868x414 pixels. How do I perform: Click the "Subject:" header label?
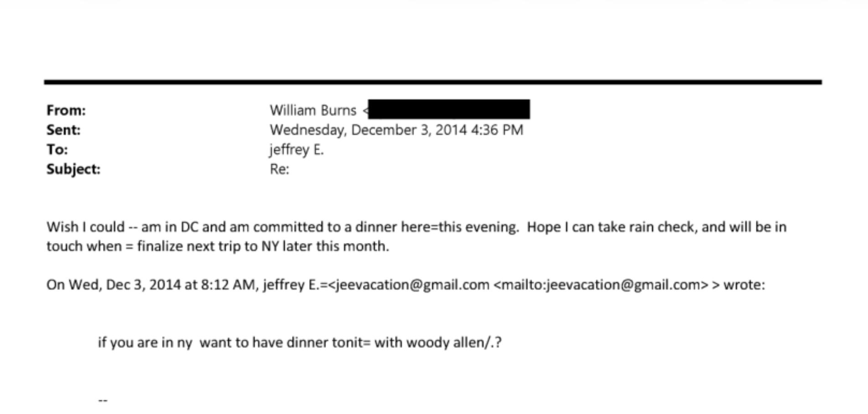click(73, 169)
